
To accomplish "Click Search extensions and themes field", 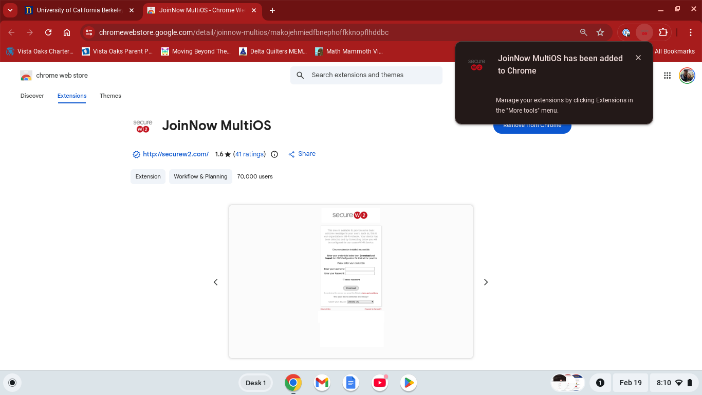I will [x=366, y=75].
